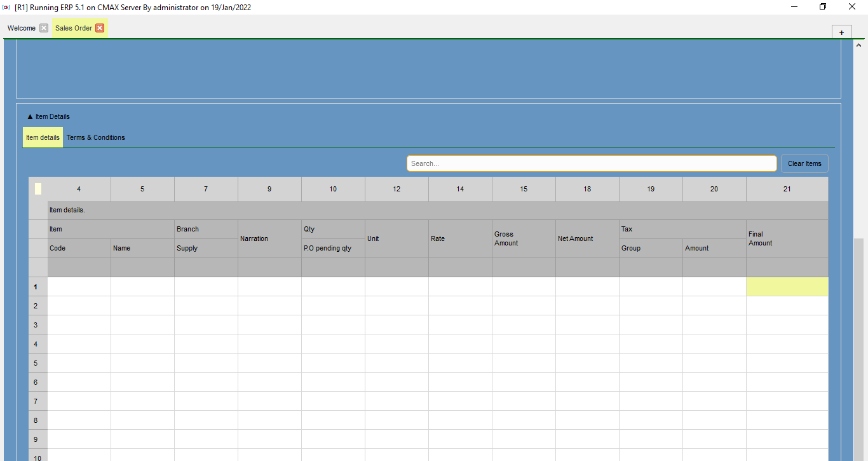Click row 2 Rate cell

[460, 306]
